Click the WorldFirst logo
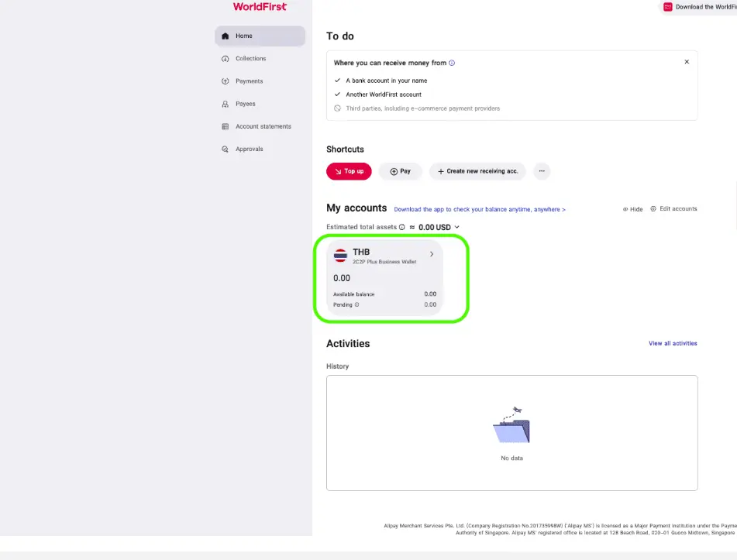737x560 pixels. tap(260, 7)
